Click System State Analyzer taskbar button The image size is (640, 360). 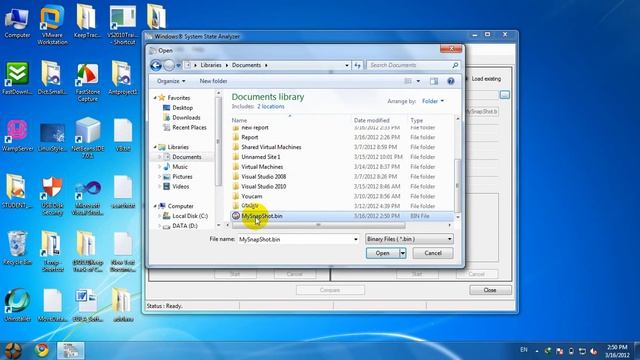point(70,350)
